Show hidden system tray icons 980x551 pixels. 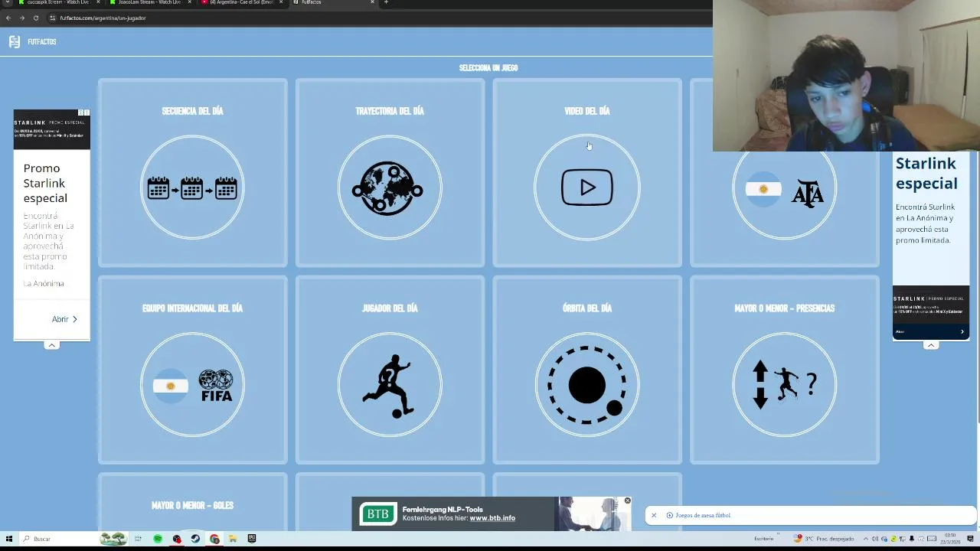pyautogui.click(x=866, y=539)
